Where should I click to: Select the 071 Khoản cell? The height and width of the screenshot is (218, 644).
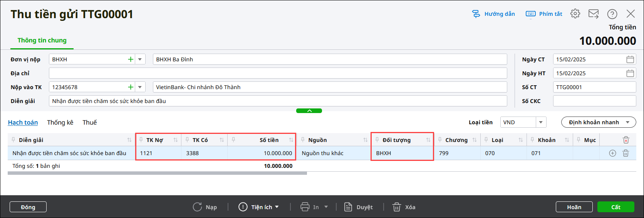pos(550,153)
